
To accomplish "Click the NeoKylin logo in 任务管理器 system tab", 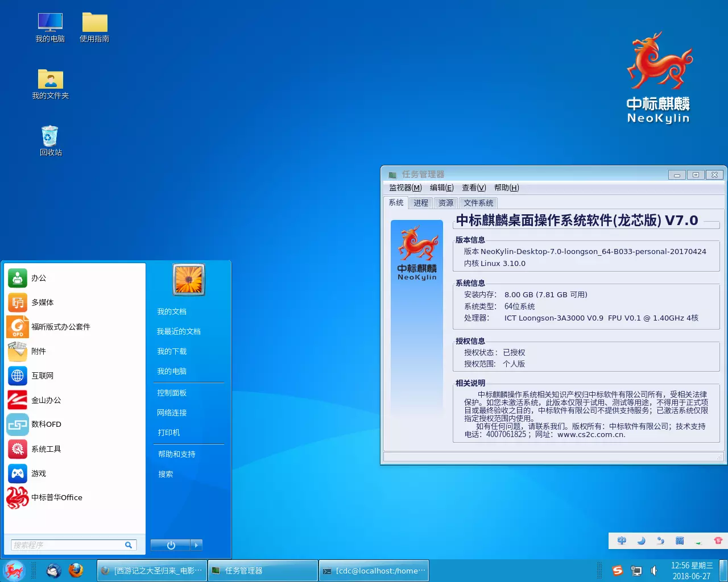I will click(417, 253).
